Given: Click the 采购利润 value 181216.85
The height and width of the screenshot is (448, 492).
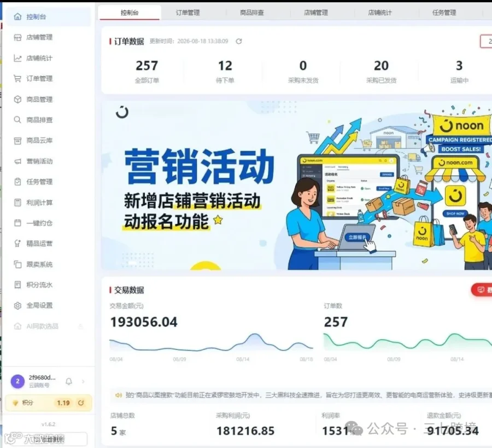Looking at the screenshot, I should point(245,430).
